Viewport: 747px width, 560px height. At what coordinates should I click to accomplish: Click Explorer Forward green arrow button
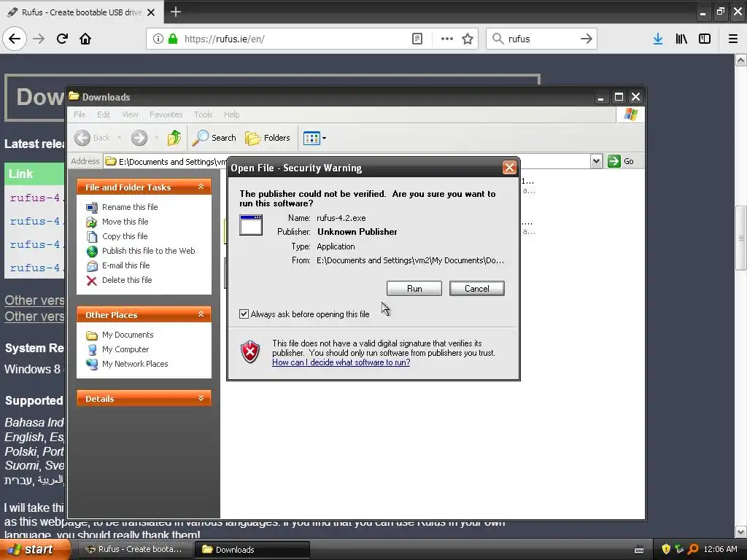pos(139,138)
